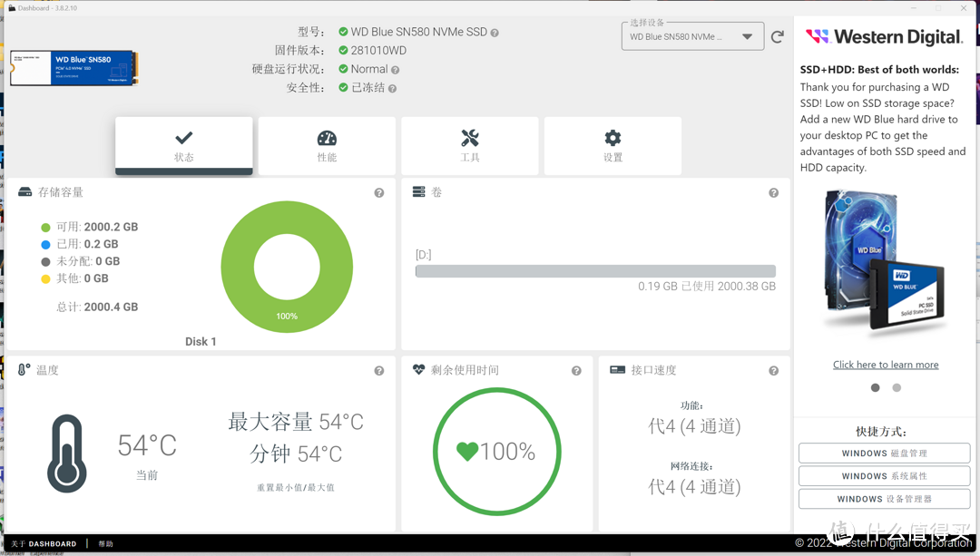Open the 状态 status tab
980x556 pixels.
pyautogui.click(x=183, y=145)
